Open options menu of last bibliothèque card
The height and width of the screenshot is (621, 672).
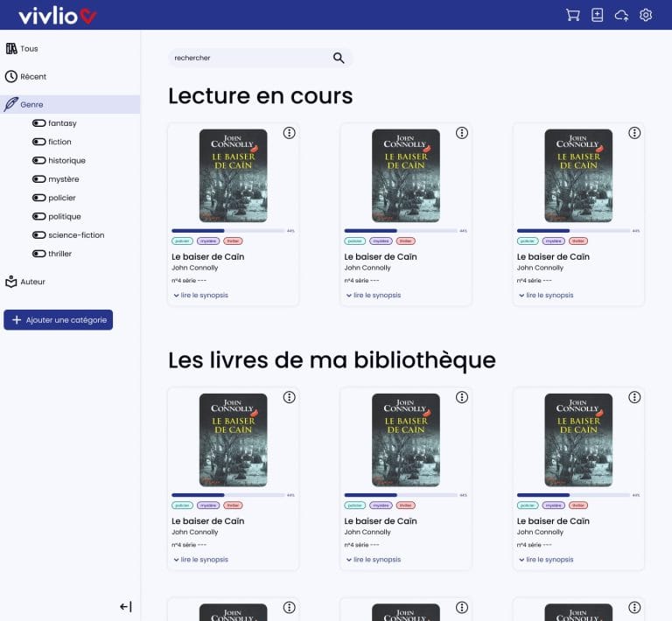(634, 397)
